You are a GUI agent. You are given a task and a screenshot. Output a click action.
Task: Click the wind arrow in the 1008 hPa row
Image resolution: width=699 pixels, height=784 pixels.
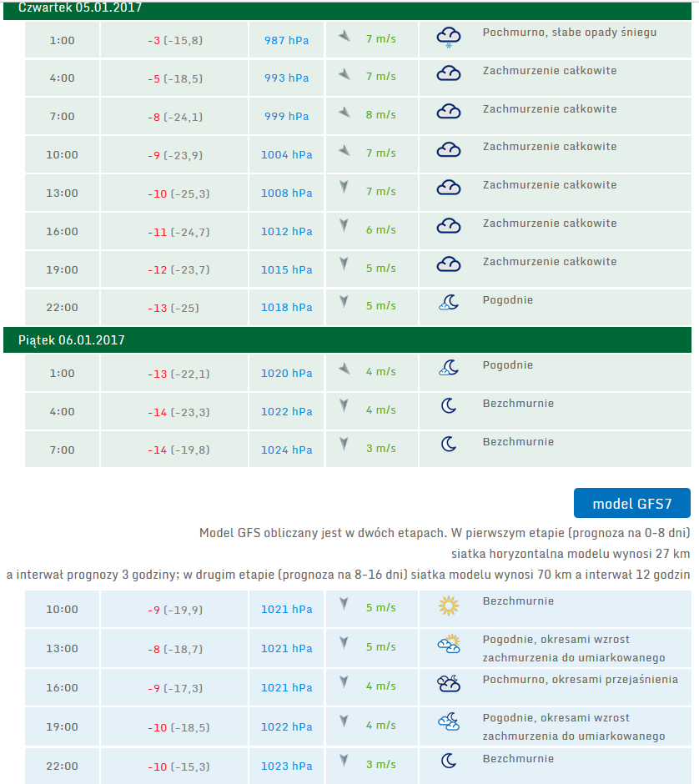pos(344,187)
